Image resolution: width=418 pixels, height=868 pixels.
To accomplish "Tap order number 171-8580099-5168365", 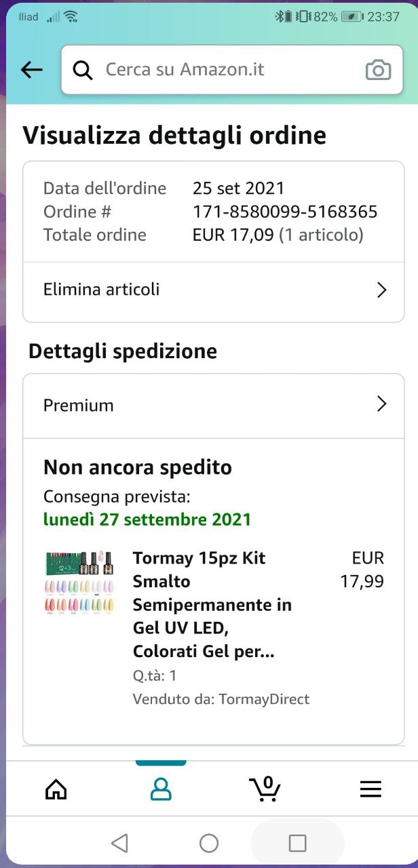I will click(285, 212).
